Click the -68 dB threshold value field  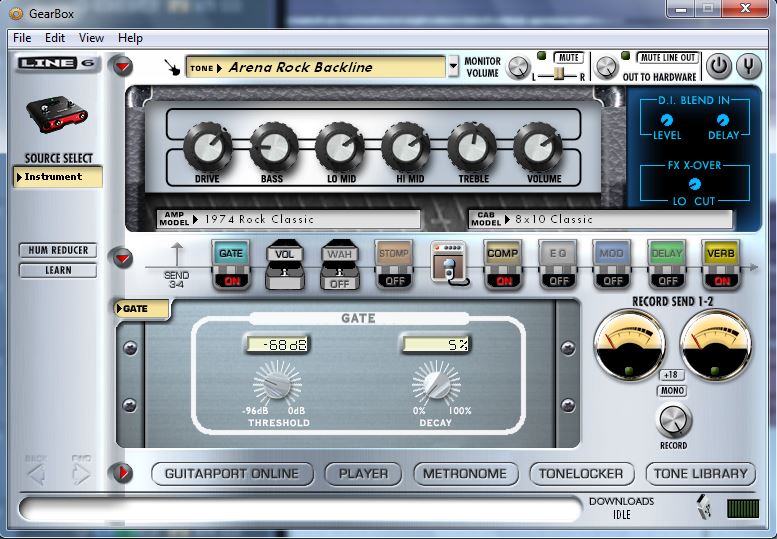click(x=278, y=344)
